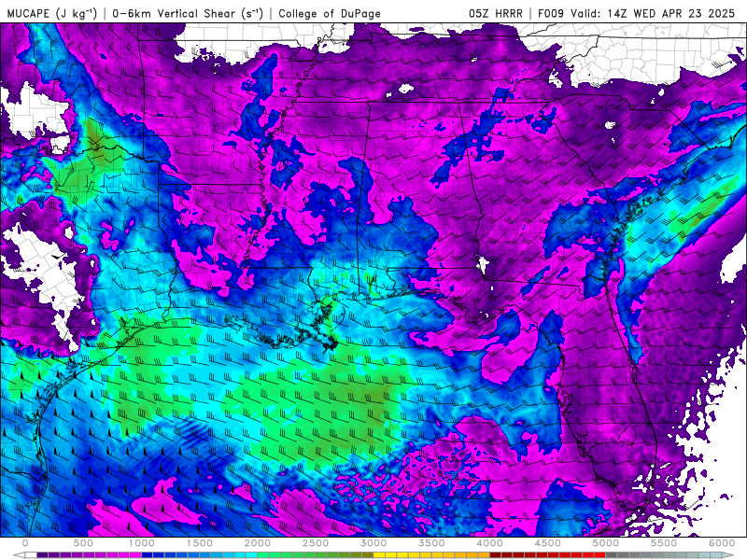Click the 4000 label on color scale
The width and height of the screenshot is (747, 560).
(490, 543)
